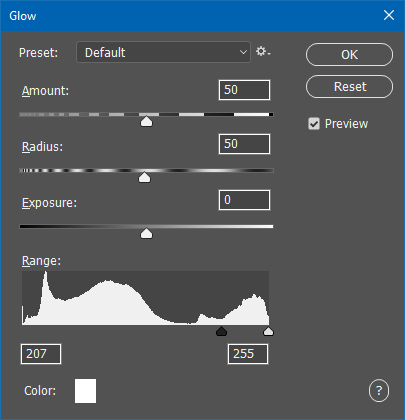Confirm the glow settings with OK
Image resolution: width=405 pixels, height=420 pixels.
(349, 55)
